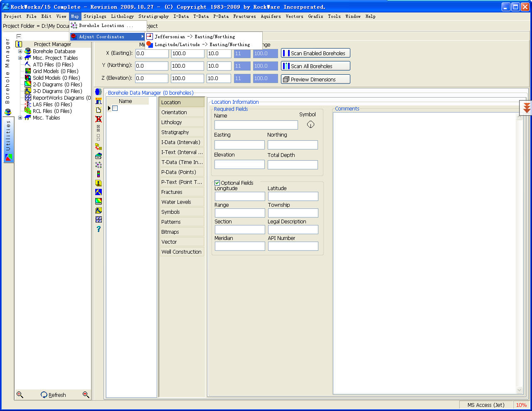532x411 pixels.
Task: Switch to the Stratigraphy data tab
Action: 182,132
